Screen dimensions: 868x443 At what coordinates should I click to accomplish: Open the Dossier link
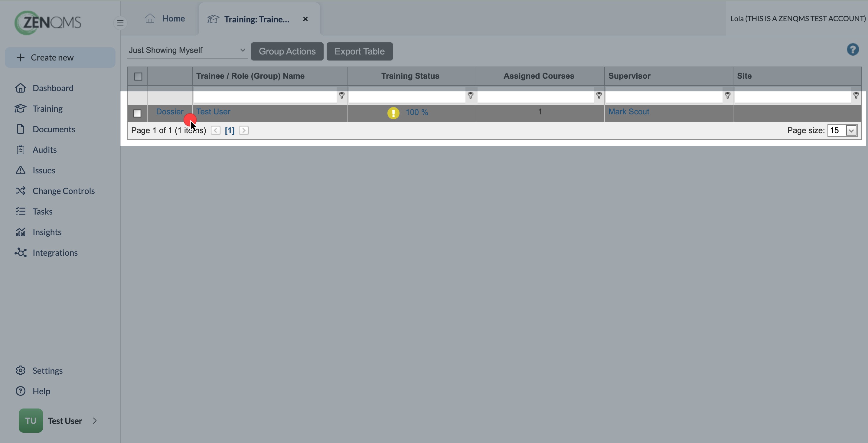[x=169, y=112]
